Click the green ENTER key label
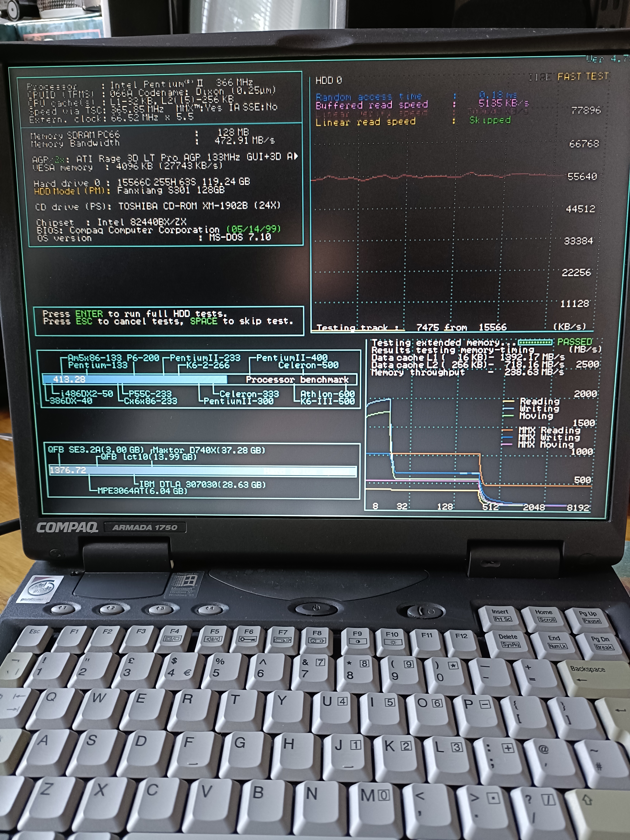 point(89,314)
